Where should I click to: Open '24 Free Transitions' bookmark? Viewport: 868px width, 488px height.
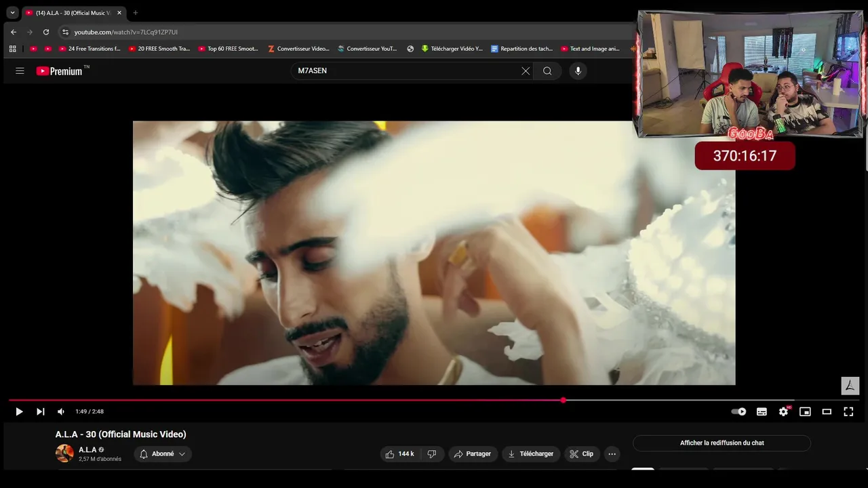(90, 49)
